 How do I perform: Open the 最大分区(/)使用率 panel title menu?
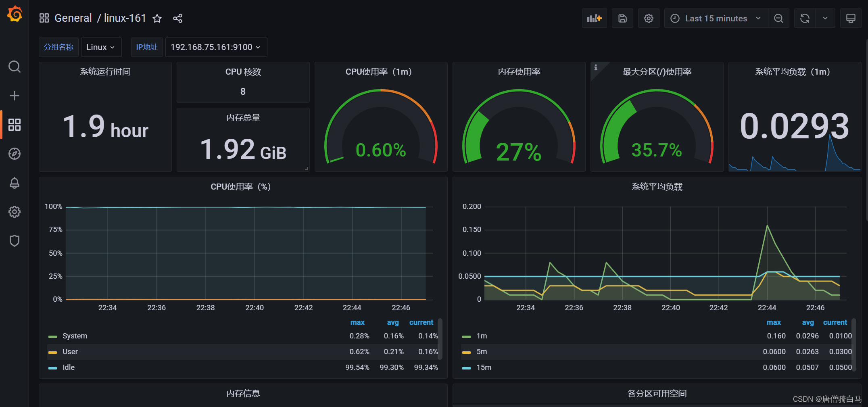(x=657, y=72)
